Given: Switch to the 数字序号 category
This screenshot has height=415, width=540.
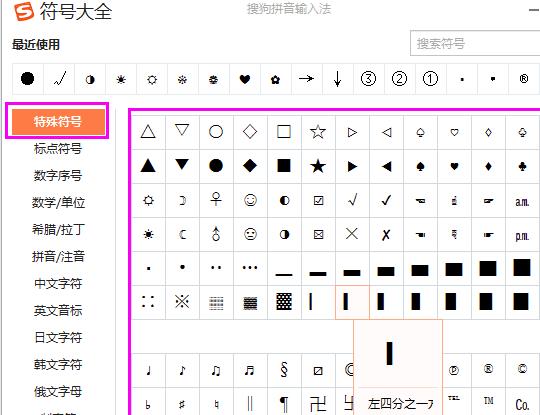Looking at the screenshot, I should coord(58,176).
